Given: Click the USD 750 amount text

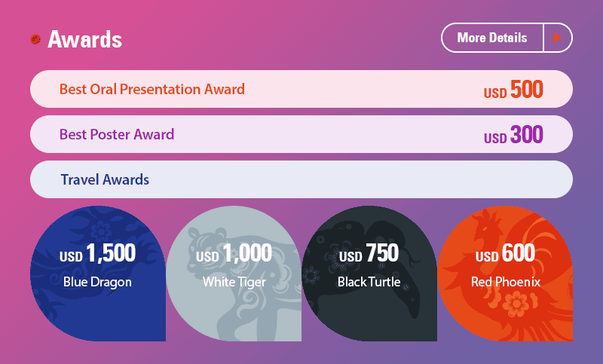Looking at the screenshot, I should (369, 254).
